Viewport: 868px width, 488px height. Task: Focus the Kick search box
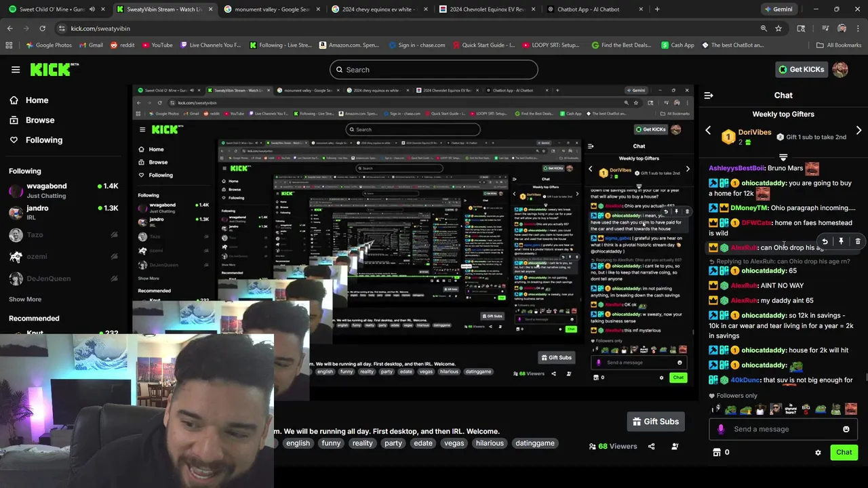pyautogui.click(x=434, y=70)
